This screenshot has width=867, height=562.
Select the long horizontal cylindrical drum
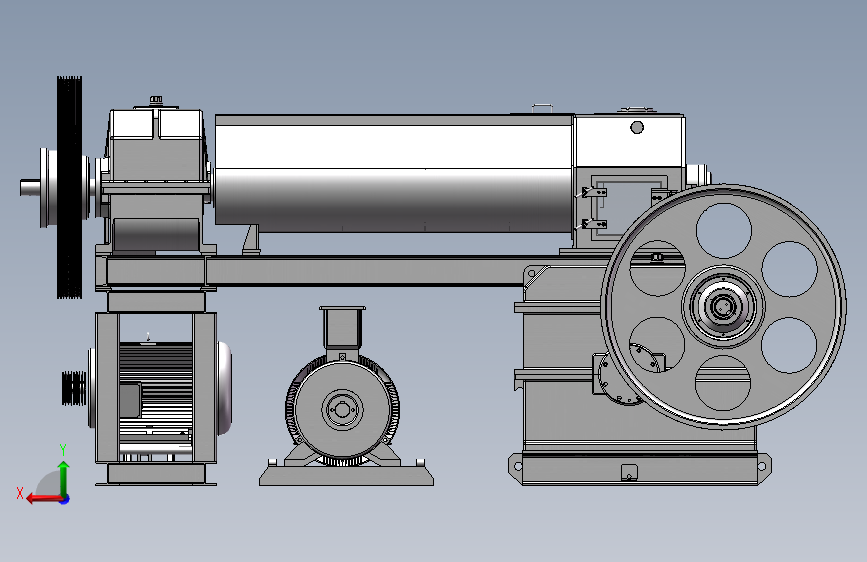click(x=394, y=173)
